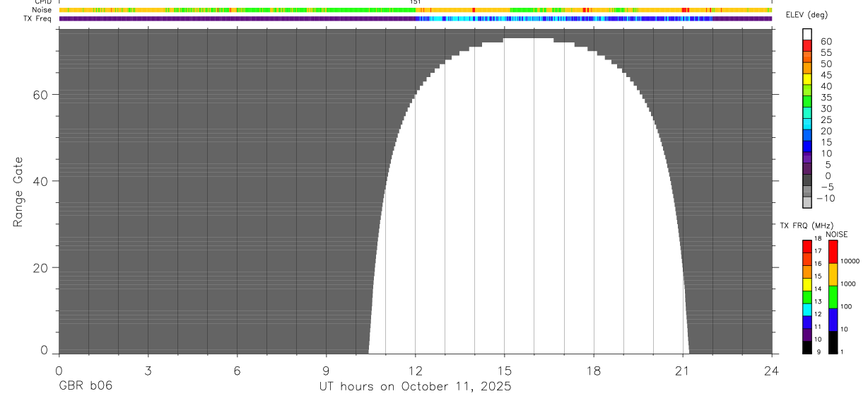Viewport: 868px width, 401px height.
Task: Select the 0 label on Range Gate axis
Action: (45, 350)
